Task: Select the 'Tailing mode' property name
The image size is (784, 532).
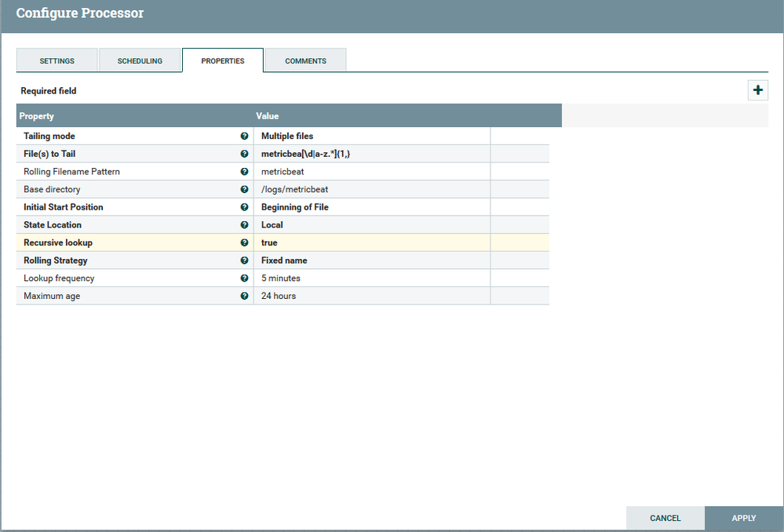Action: tap(49, 136)
